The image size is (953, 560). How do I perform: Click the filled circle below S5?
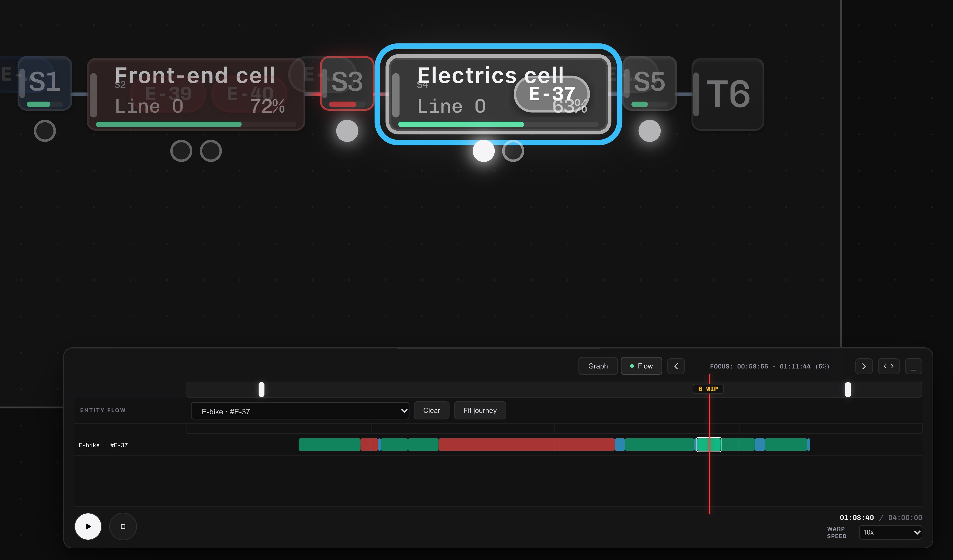pyautogui.click(x=649, y=131)
